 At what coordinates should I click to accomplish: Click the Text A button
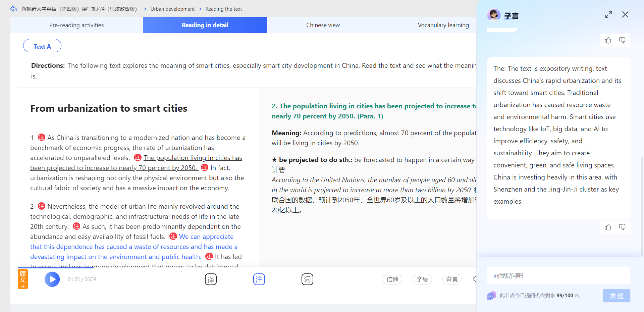(x=42, y=46)
